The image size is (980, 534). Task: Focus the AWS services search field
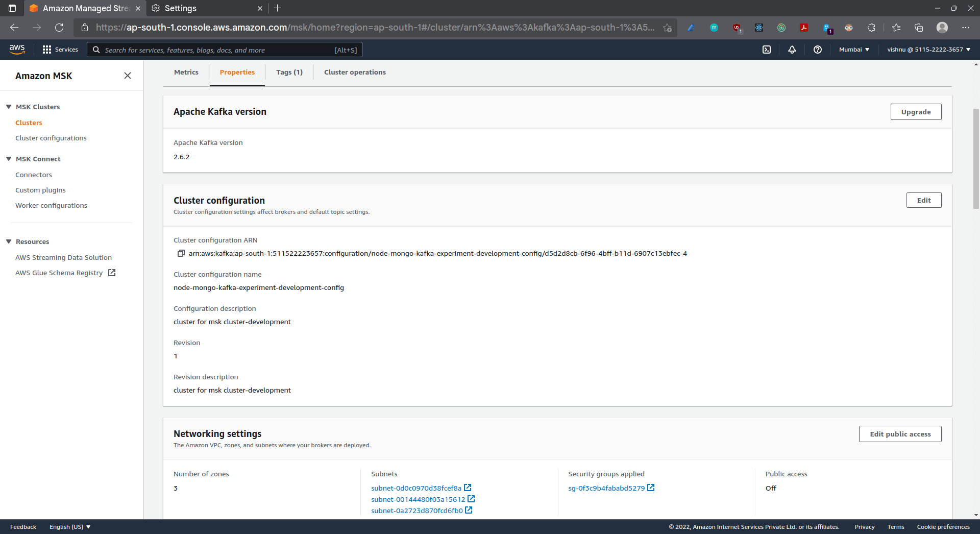pyautogui.click(x=225, y=50)
